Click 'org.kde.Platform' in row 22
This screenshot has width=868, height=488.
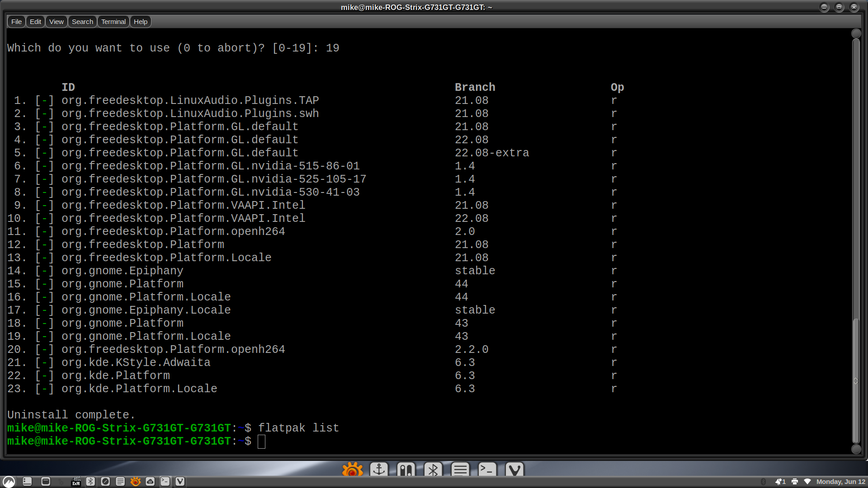tap(116, 375)
